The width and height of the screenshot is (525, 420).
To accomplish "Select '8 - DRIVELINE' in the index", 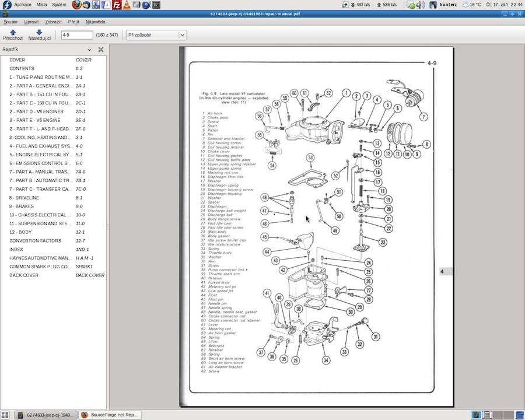I will [24, 198].
